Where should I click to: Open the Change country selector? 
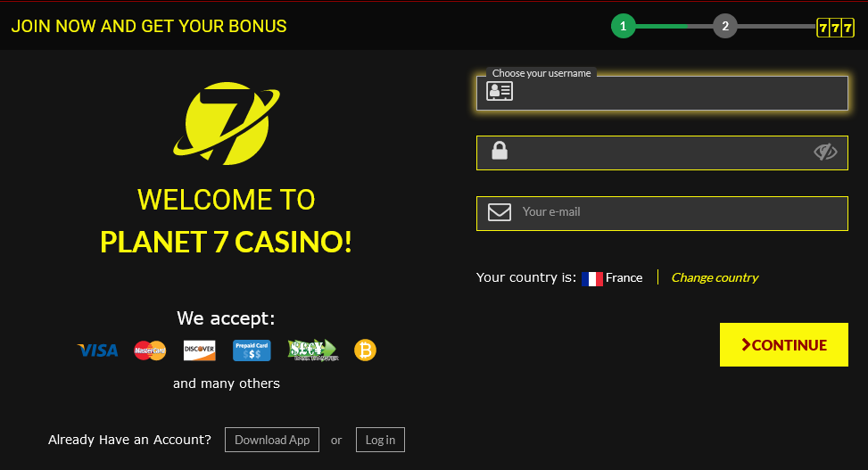point(715,277)
